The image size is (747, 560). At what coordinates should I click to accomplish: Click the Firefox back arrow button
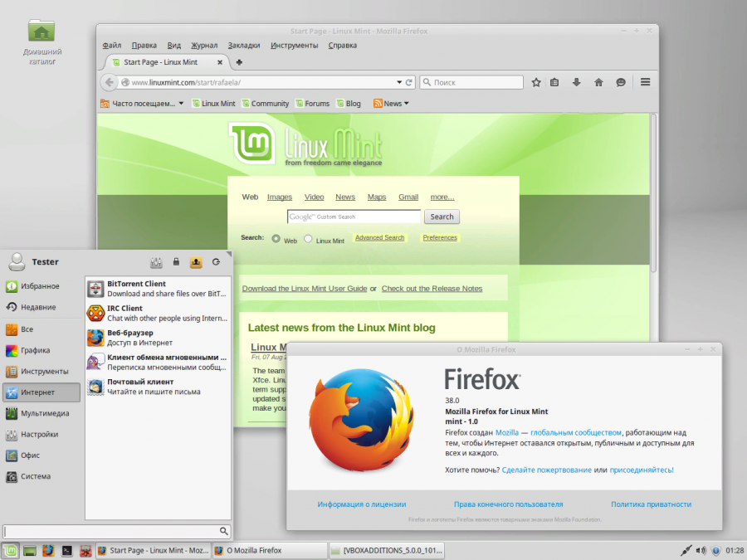pyautogui.click(x=109, y=82)
